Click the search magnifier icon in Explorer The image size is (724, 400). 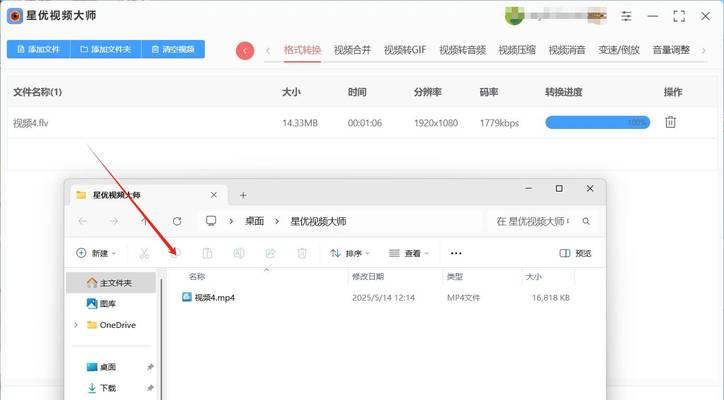[586, 221]
